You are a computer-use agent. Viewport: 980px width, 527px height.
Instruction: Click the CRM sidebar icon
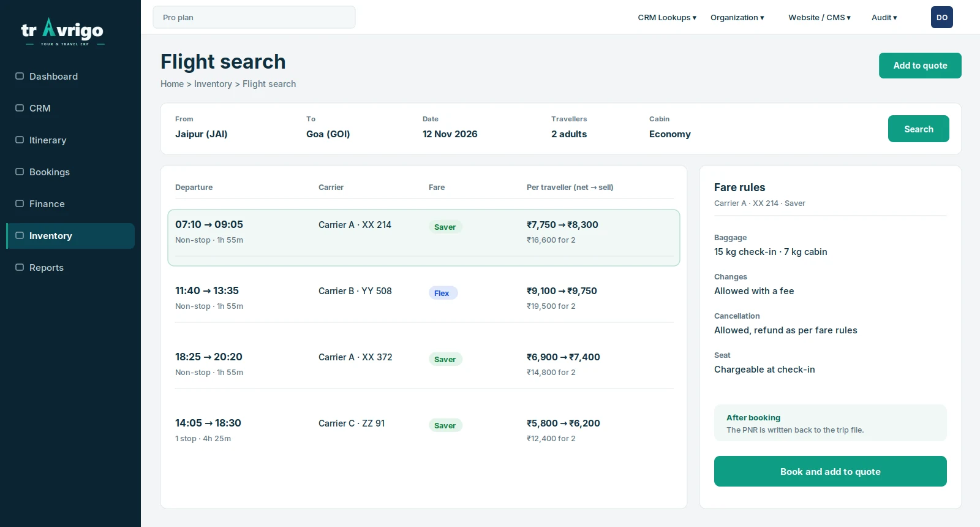coord(20,108)
